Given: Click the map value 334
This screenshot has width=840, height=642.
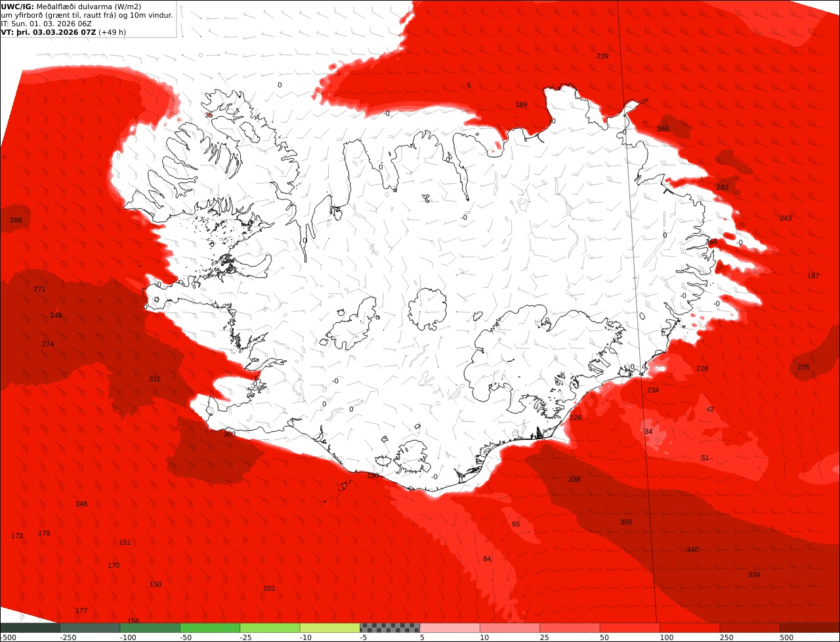Looking at the screenshot, I should click(754, 574).
